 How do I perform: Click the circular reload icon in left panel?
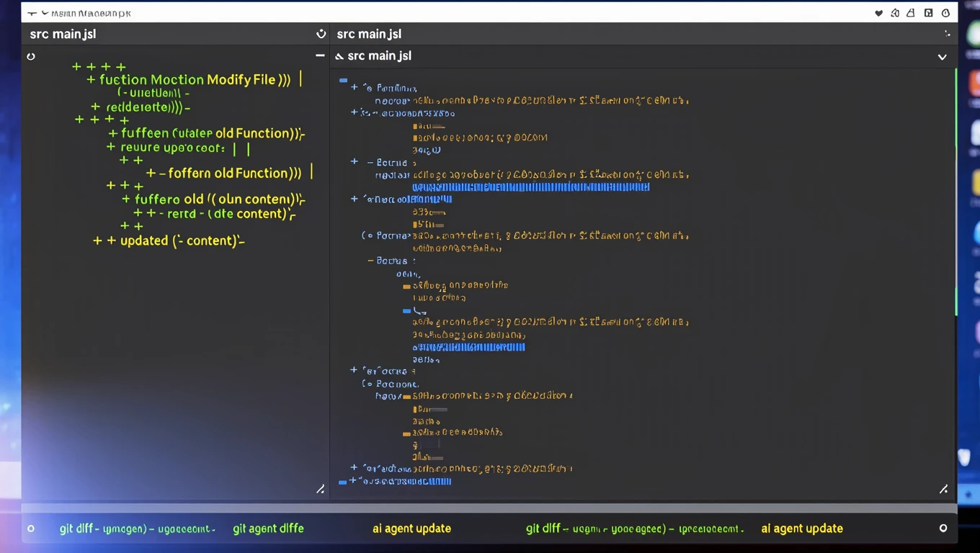(x=31, y=56)
